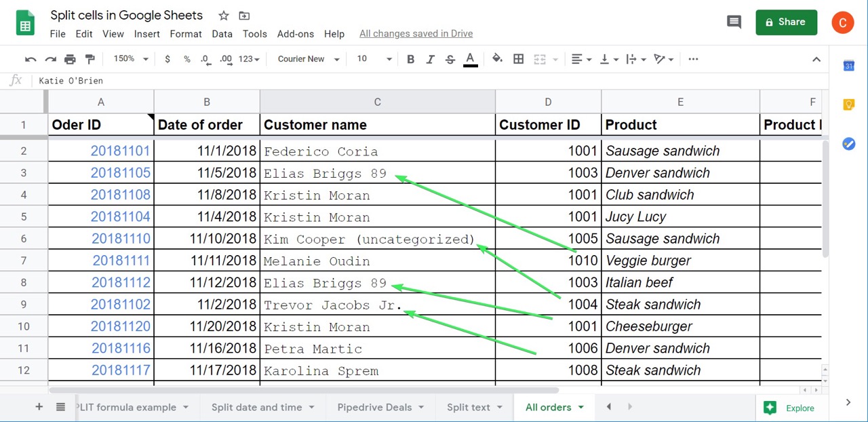Click the undo arrow icon

click(x=31, y=60)
